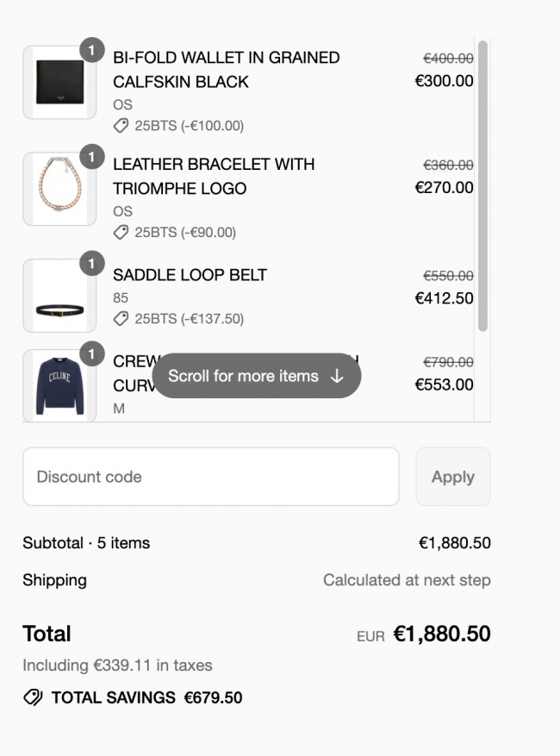This screenshot has height=756, width=560.
Task: Click the down arrow in the scroll prompt
Action: tap(337, 376)
